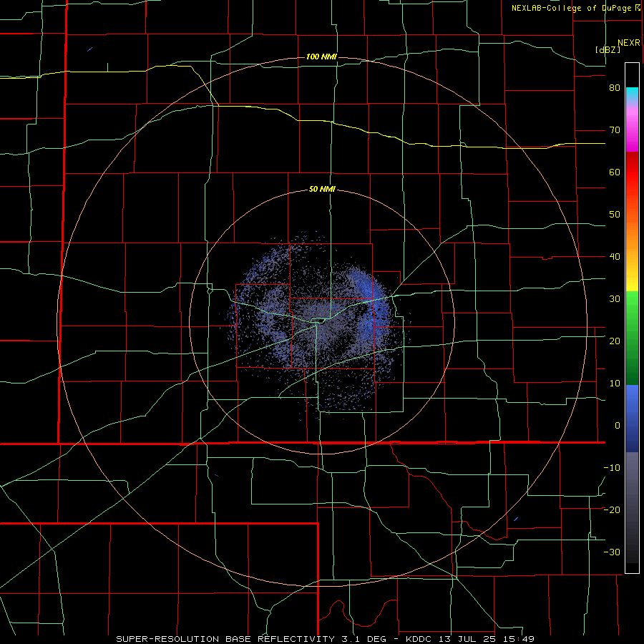Click the -10 dBZ scale label
Image resolution: width=644 pixels, height=644 pixels.
612,467
